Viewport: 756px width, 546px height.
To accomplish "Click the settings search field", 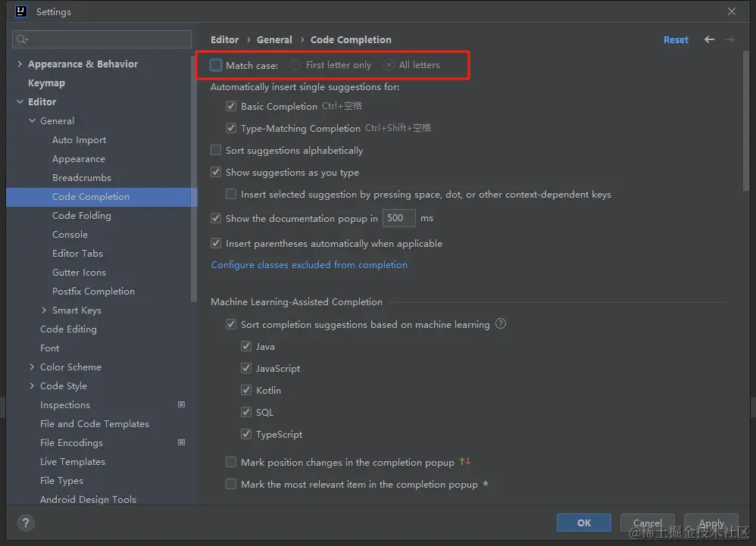I will pos(102,39).
